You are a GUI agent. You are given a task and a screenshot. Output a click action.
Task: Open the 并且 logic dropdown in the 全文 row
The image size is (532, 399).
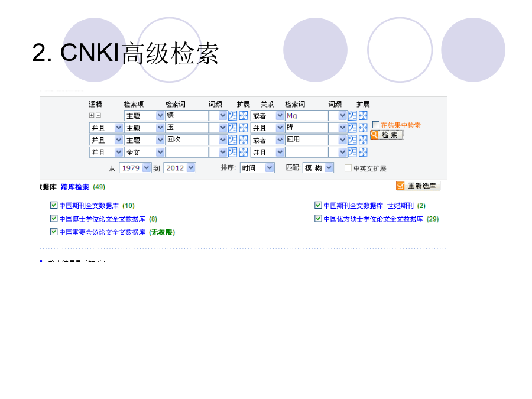click(x=106, y=153)
